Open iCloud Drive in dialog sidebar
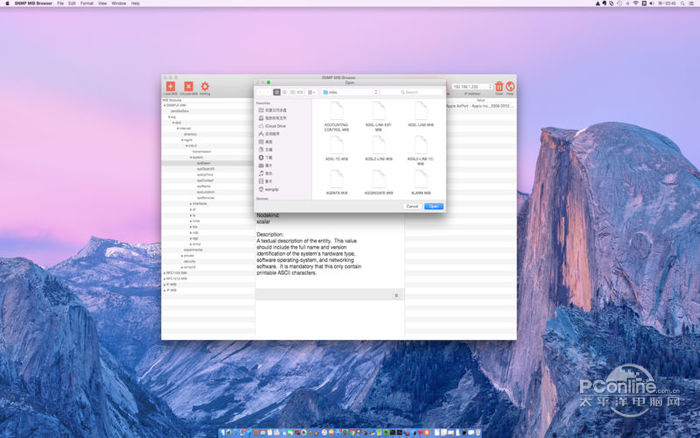Viewport: 700px width, 438px height. pyautogui.click(x=273, y=126)
